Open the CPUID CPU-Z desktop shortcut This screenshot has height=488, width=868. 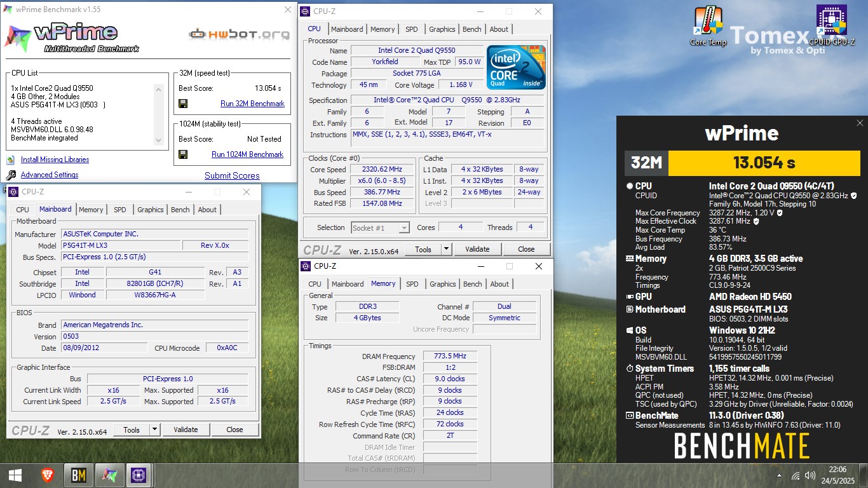coord(831,26)
